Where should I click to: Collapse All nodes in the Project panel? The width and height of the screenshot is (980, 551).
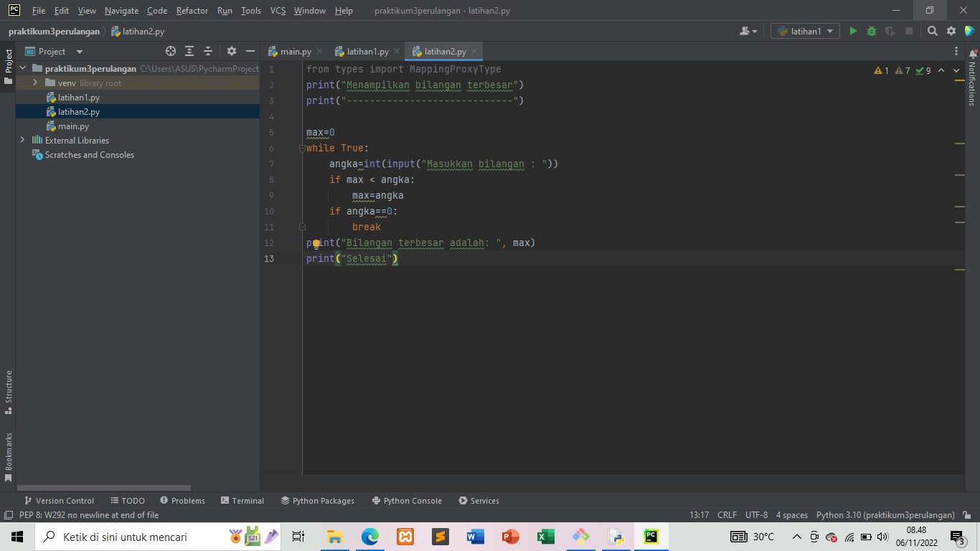coord(207,51)
